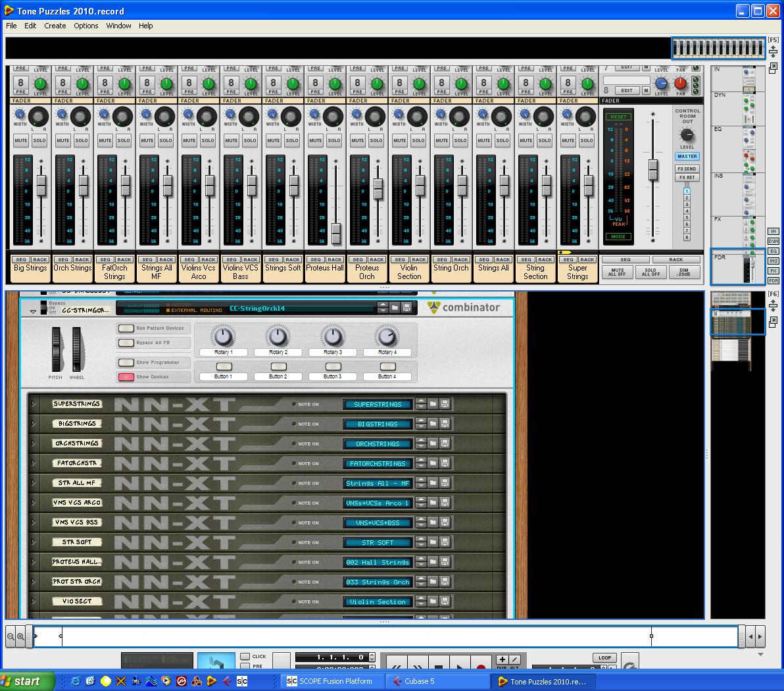Click the pencil overdub tool beside plus button
This screenshot has height=691, width=784.
(514, 659)
